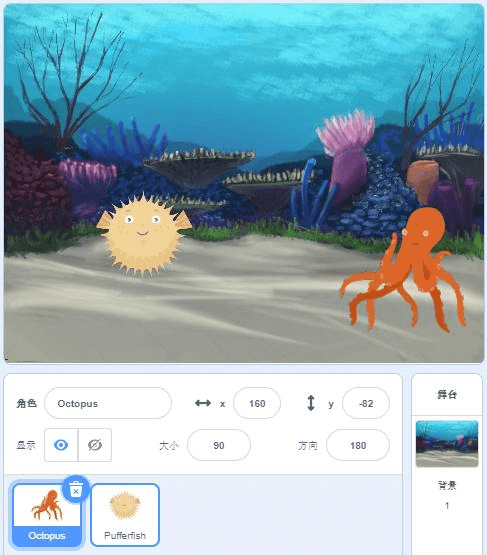Click the Octopus label under sprite thumbnail
487x555 pixels.
click(x=47, y=536)
